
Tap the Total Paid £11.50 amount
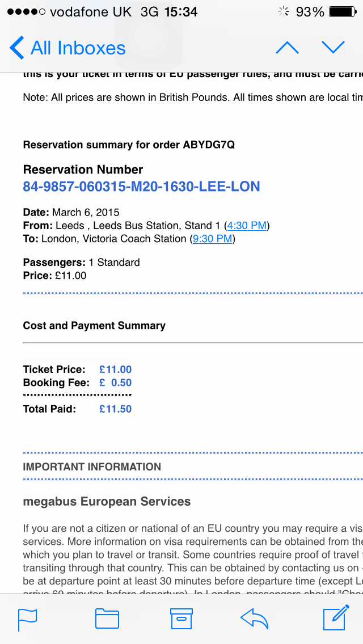(x=116, y=409)
